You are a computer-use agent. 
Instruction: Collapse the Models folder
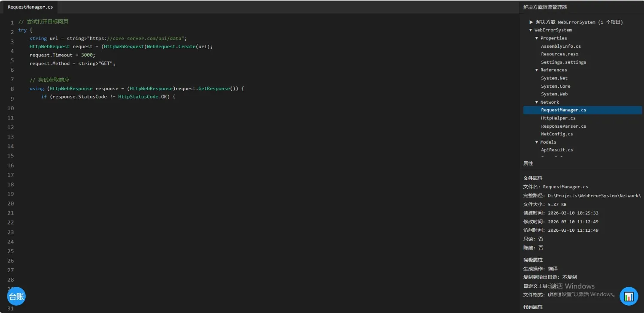pos(537,142)
